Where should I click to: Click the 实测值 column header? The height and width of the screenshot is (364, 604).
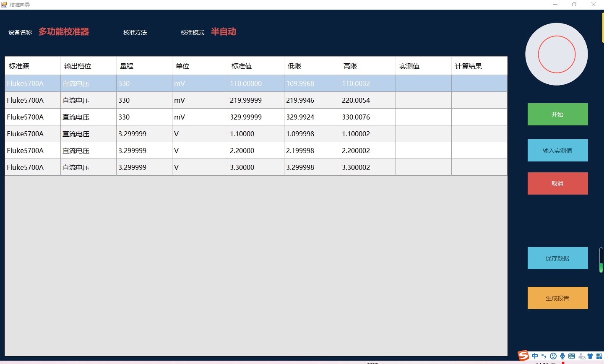tap(424, 66)
